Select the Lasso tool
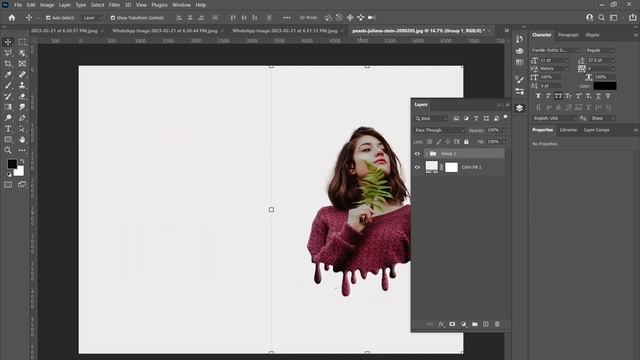Viewport: 640px width, 360px height. tap(8, 53)
